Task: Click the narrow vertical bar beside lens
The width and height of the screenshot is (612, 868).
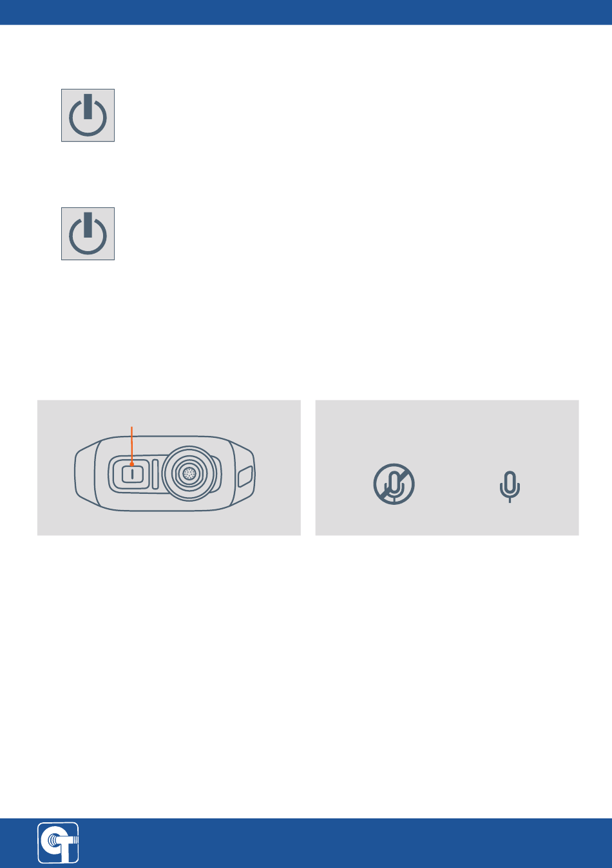Action: 155,474
